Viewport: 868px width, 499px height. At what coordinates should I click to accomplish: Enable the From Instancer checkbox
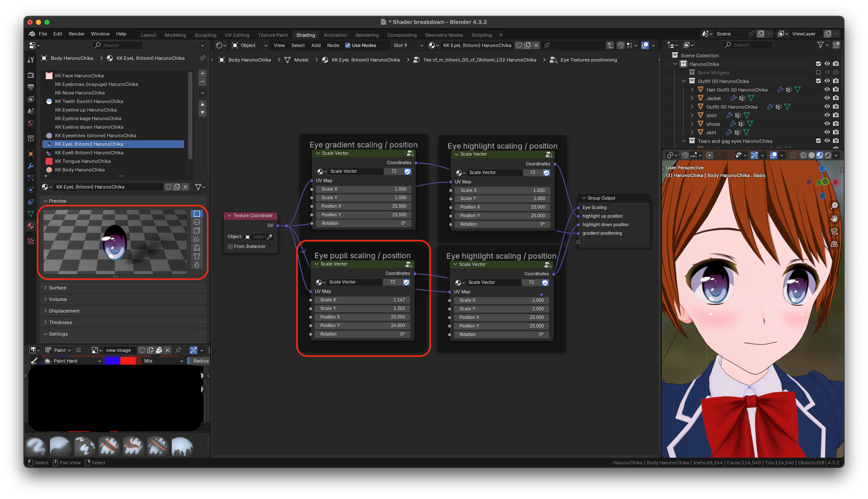pyautogui.click(x=231, y=247)
